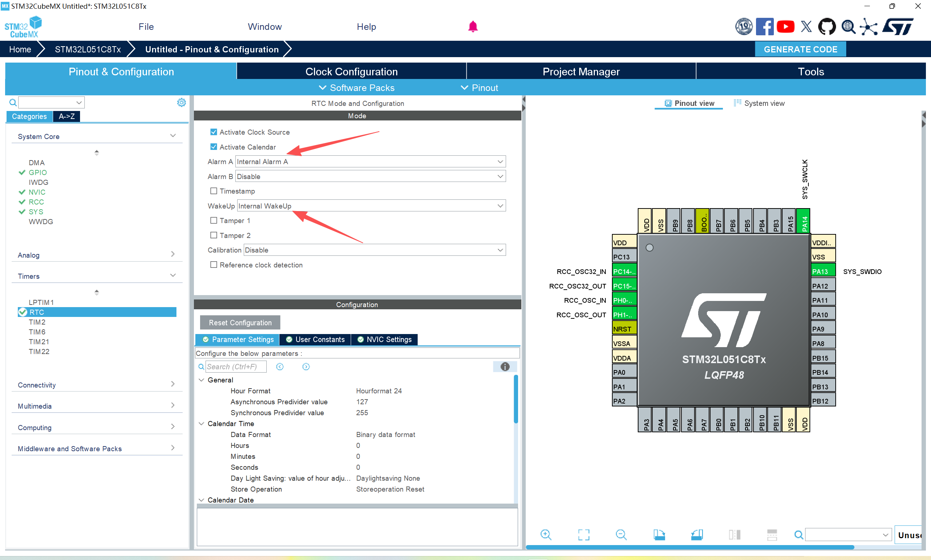The width and height of the screenshot is (931, 560).
Task: Open the Alarm B dropdown
Action: click(x=370, y=176)
